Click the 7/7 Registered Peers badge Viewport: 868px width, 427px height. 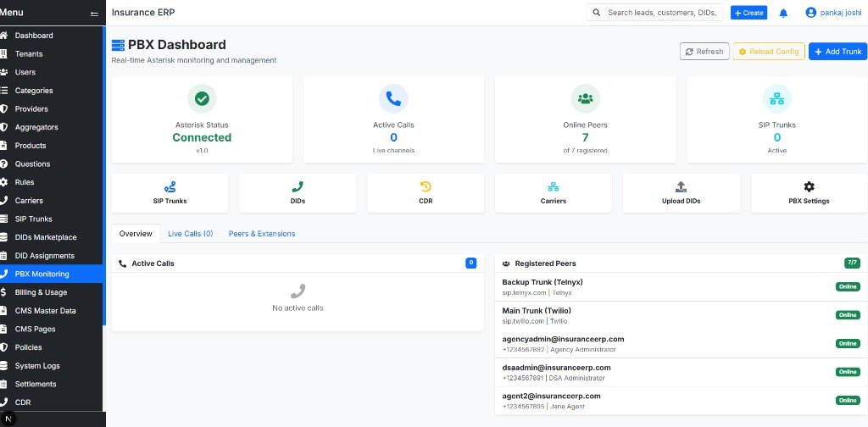coord(853,263)
